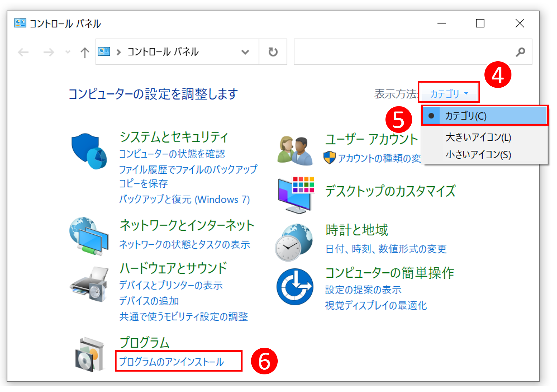Open コンピューターの簡単操作 category

[x=390, y=272]
